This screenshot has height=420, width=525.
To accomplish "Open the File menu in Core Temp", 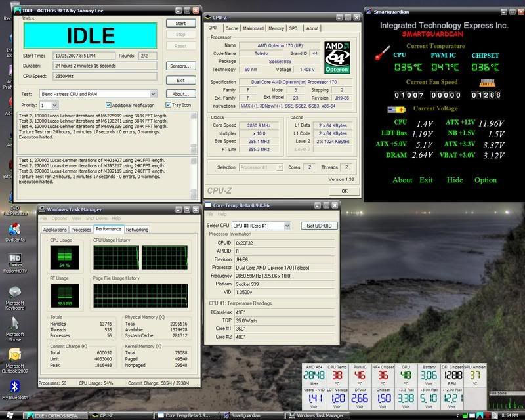I will pos(209,214).
